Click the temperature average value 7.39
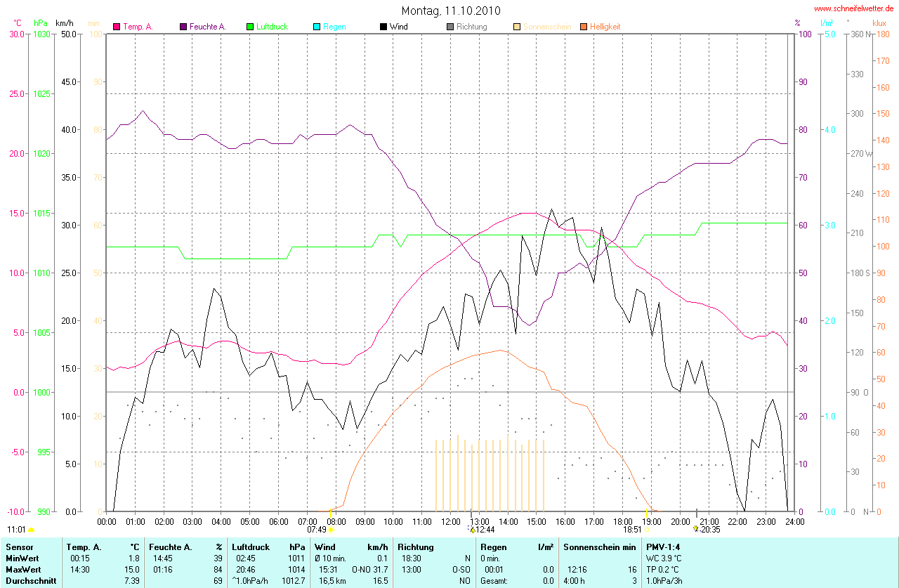 pyautogui.click(x=132, y=581)
